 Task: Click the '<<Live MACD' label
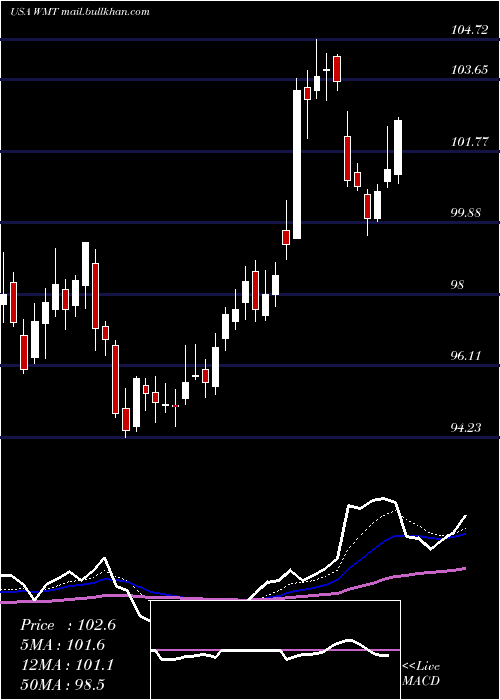pyautogui.click(x=421, y=673)
